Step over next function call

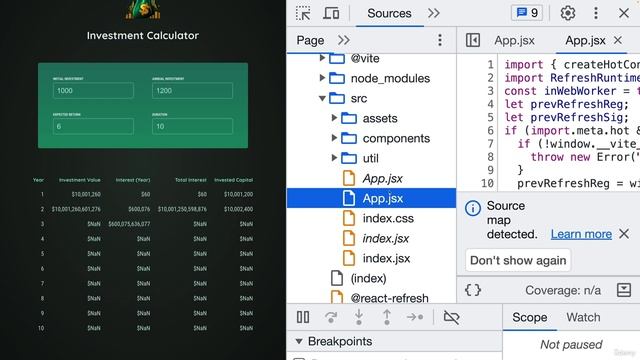(x=331, y=317)
